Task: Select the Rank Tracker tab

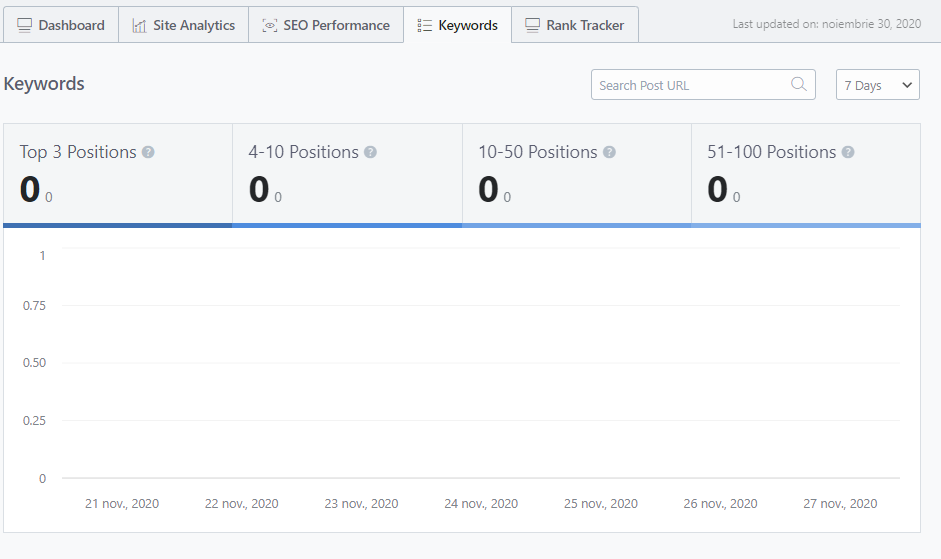Action: 575,25
